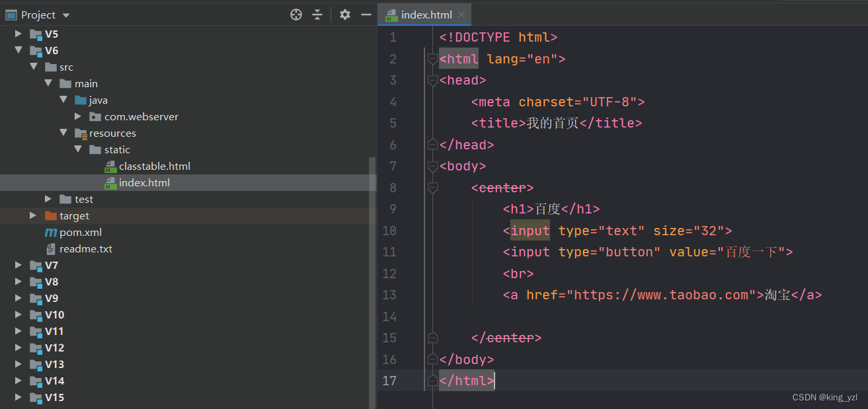
Task: Click line number 17 in gutter
Action: (x=389, y=381)
